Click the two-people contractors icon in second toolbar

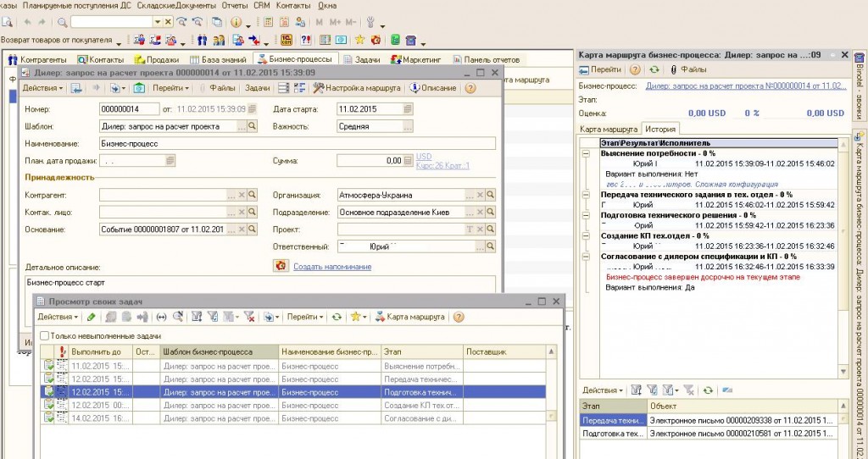[202, 40]
